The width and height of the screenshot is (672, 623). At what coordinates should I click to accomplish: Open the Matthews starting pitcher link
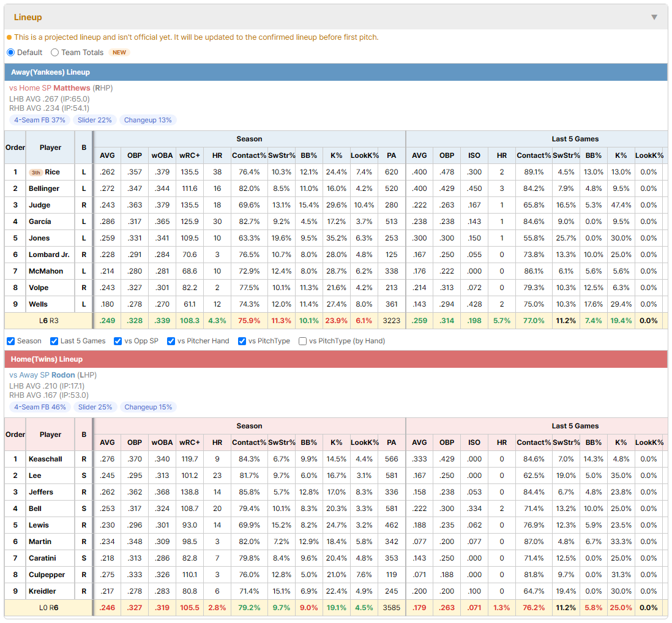[x=72, y=88]
